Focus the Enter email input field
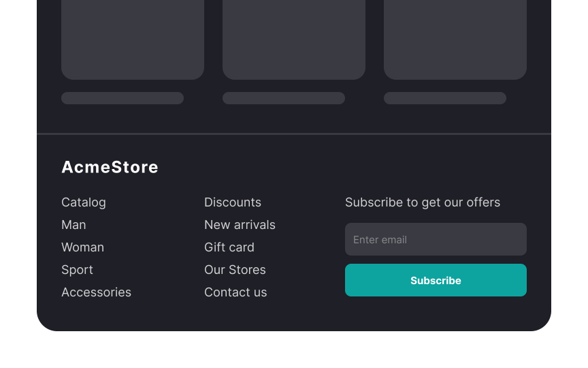 [436, 239]
